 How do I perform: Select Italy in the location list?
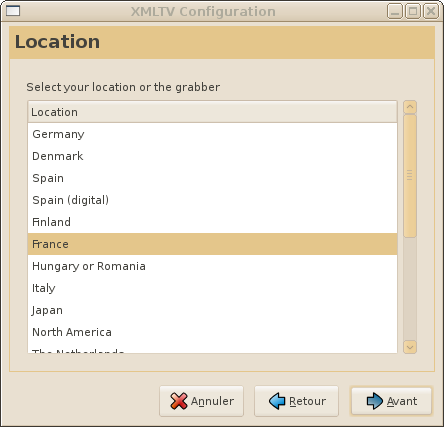tap(213, 288)
